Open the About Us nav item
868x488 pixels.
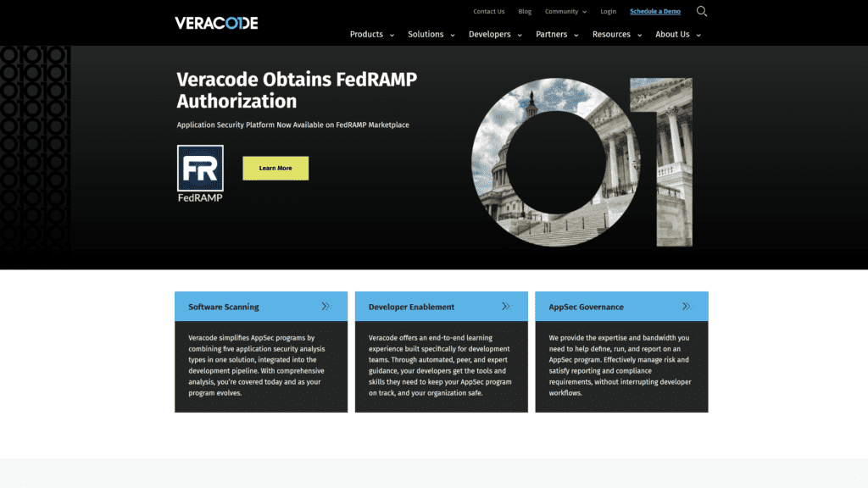pyautogui.click(x=672, y=34)
